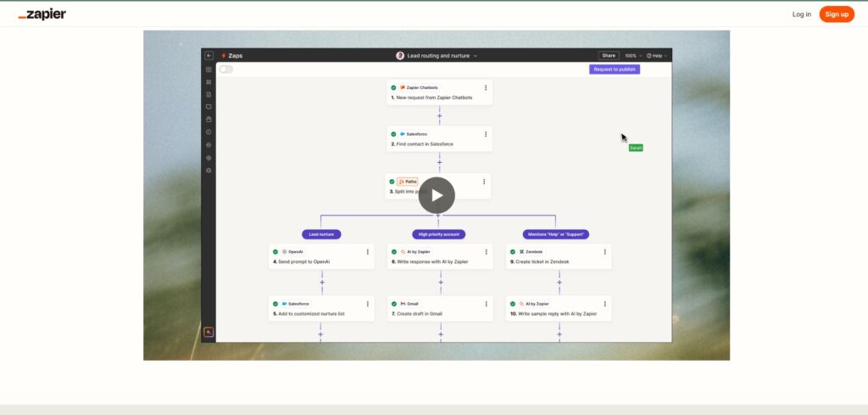Click the orange icon at sidebar bottom

209,333
